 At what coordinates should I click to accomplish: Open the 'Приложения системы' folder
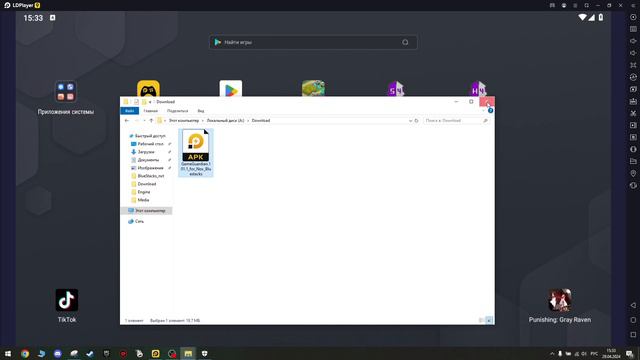(x=65, y=97)
